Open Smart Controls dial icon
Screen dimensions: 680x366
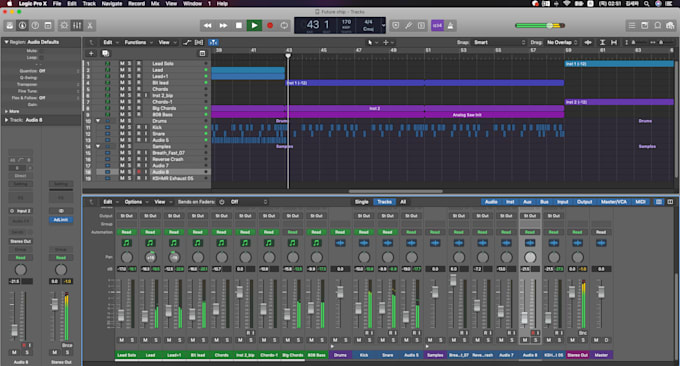(64, 26)
